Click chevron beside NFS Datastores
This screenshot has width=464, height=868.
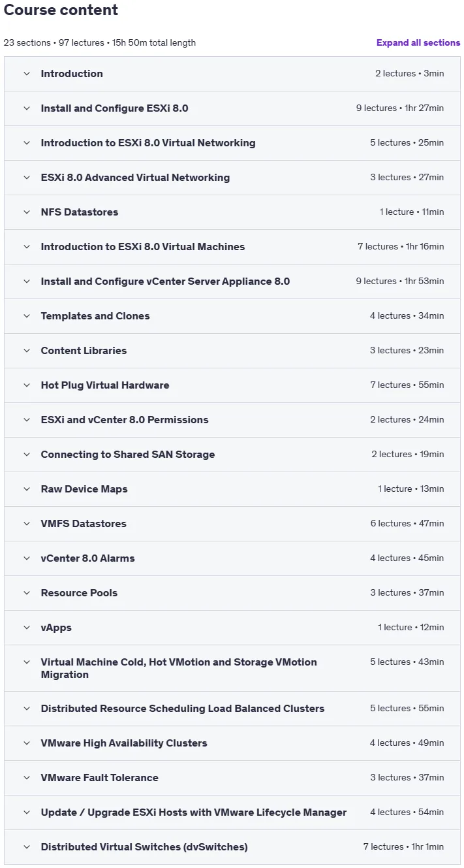(27, 212)
